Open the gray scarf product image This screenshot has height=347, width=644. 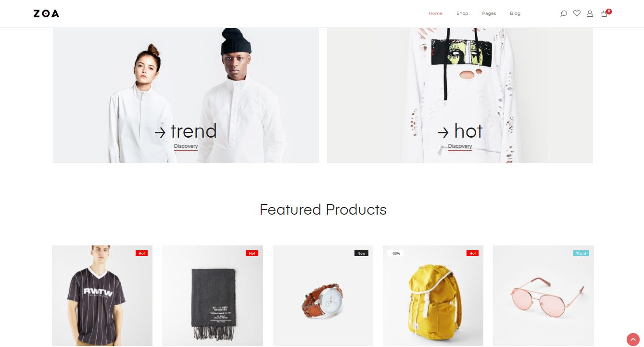(x=213, y=296)
